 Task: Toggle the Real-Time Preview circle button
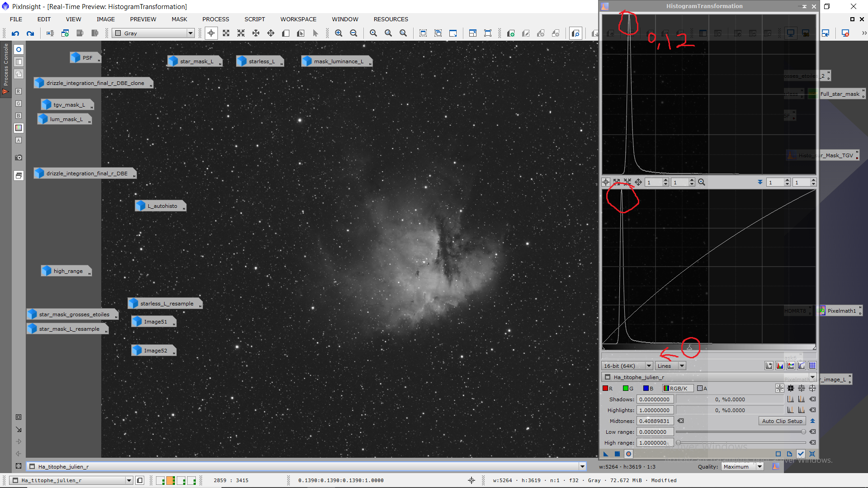pos(628,454)
